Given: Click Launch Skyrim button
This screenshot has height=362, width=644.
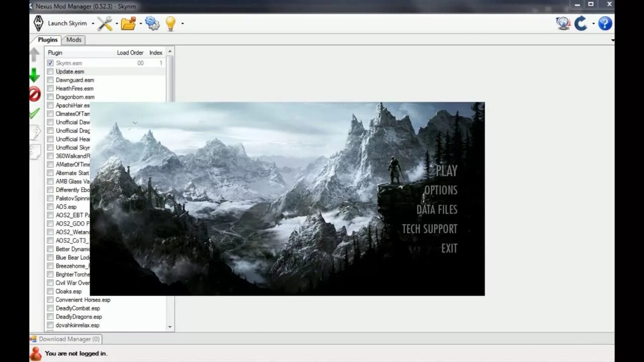Looking at the screenshot, I should pos(67,23).
